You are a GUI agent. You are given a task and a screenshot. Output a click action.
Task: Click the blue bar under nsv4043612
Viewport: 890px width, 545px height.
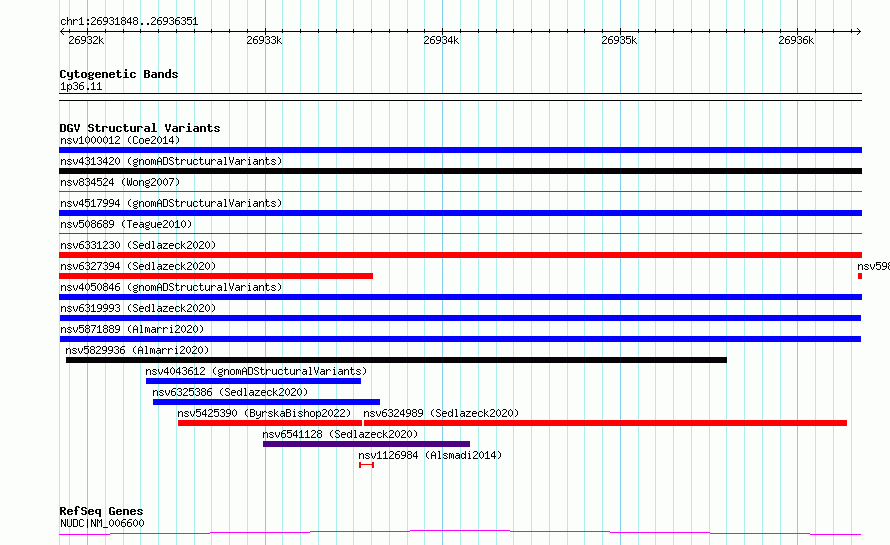point(253,381)
